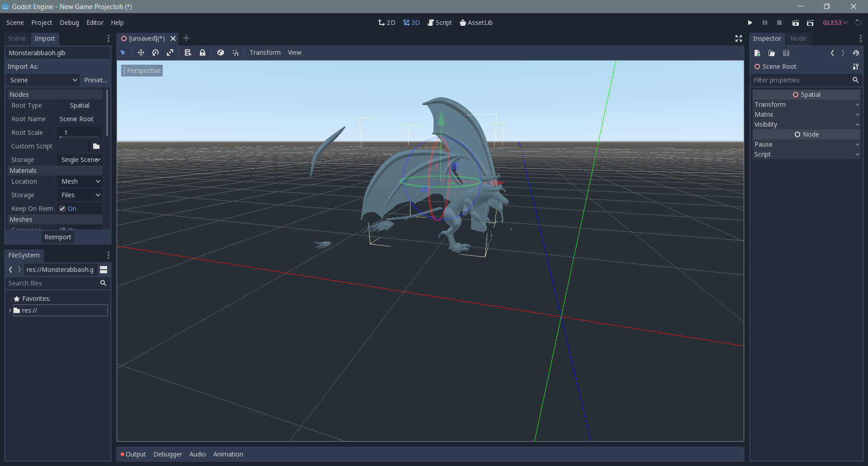
Task: Open AssetLib workspace
Action: pyautogui.click(x=476, y=23)
